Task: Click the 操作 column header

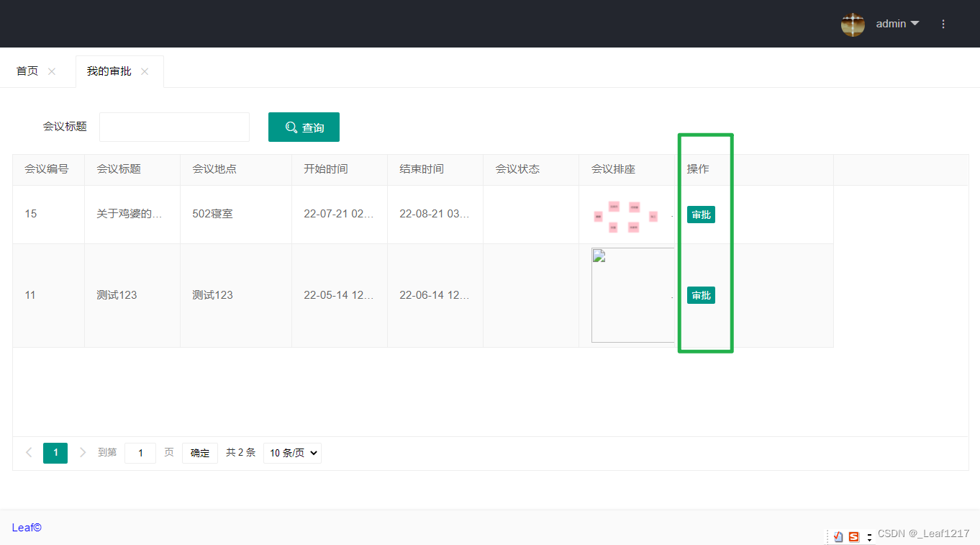Action: click(698, 169)
